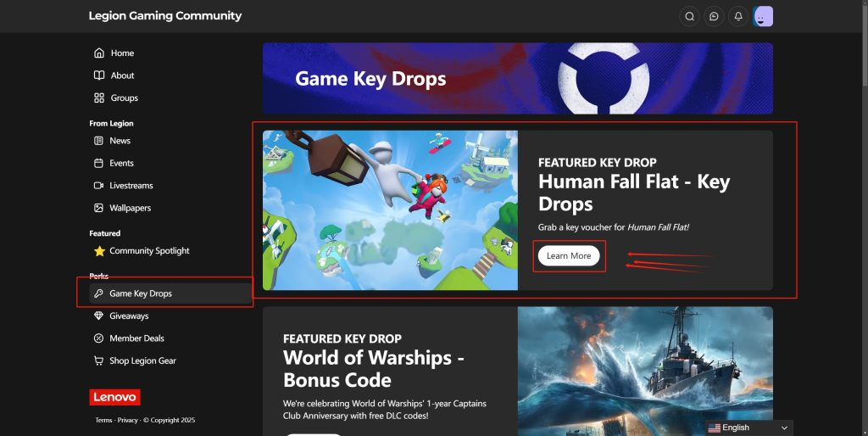Open the user profile avatar
The image size is (868, 436).
[x=763, y=17]
